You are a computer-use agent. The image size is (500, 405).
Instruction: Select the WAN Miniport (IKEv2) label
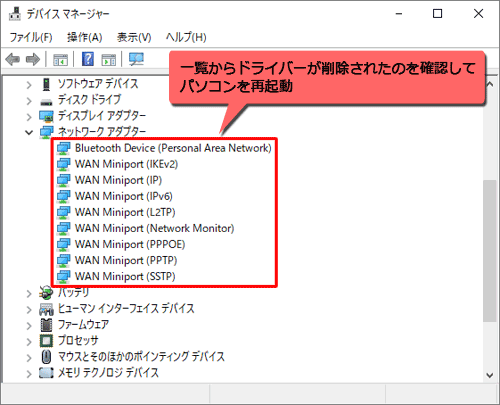(x=126, y=164)
